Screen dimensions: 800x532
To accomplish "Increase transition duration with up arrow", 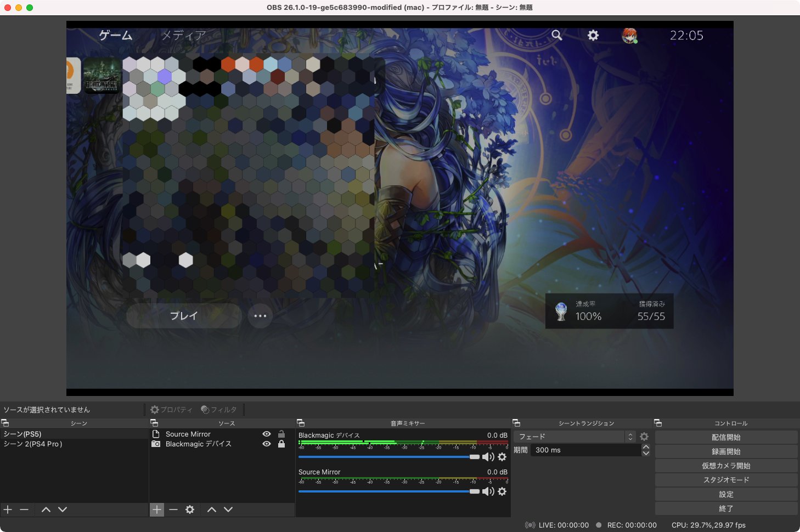I will pos(646,447).
